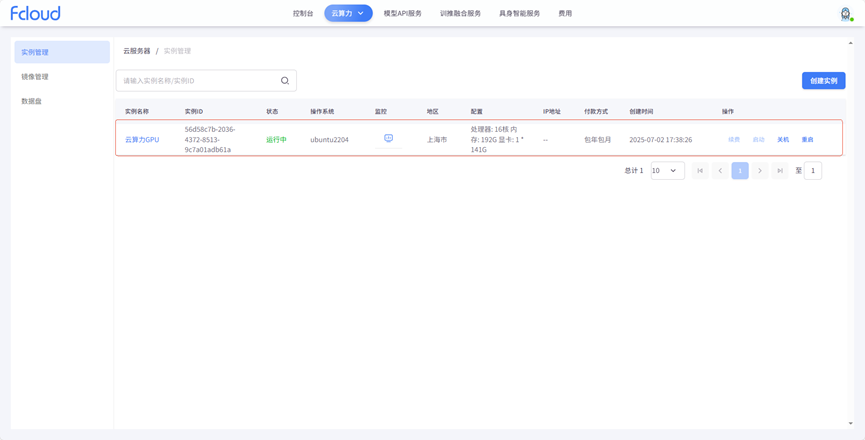Image resolution: width=865 pixels, height=440 pixels.
Task: Open 训推融合服务 in top navigation
Action: 460,13
